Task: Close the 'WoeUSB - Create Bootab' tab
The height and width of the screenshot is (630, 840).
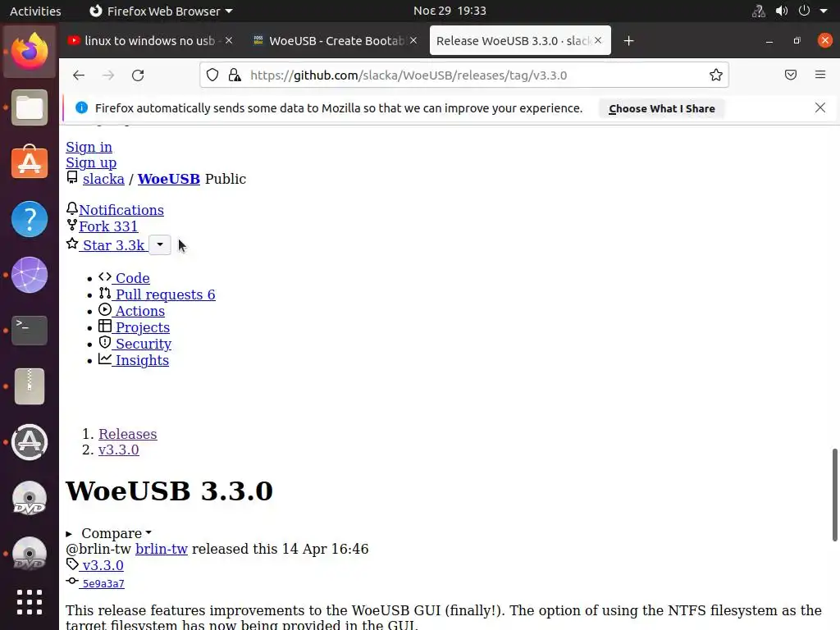Action: (413, 40)
